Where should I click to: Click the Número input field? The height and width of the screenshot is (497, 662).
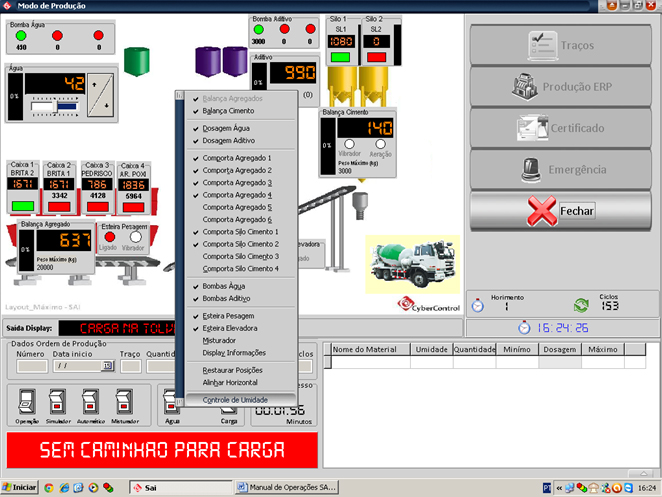pos(31,367)
